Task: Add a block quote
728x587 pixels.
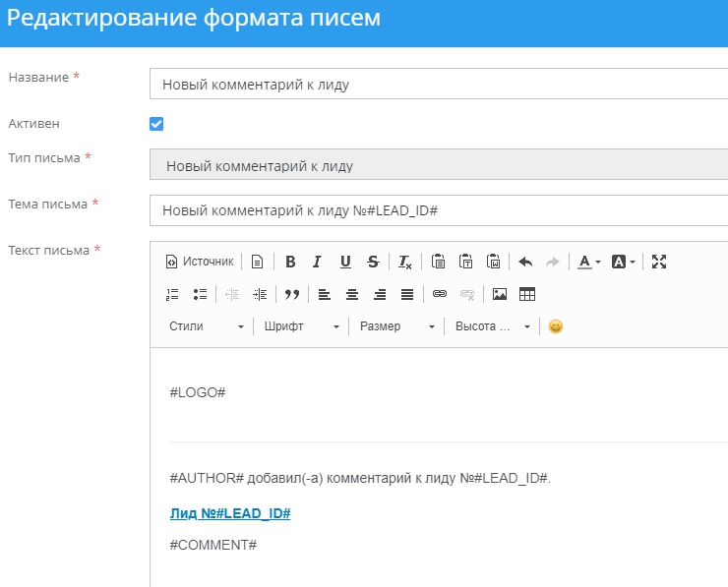Action: point(291,294)
